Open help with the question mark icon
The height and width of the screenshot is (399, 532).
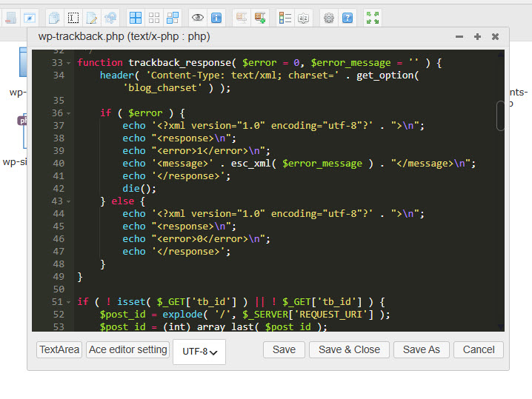[348, 18]
